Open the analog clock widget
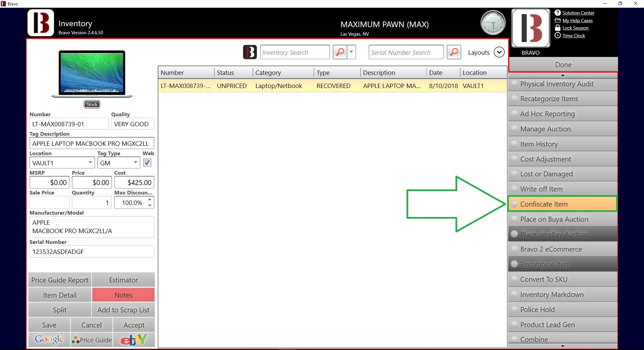Screen dimensions: 644x350 point(493,23)
